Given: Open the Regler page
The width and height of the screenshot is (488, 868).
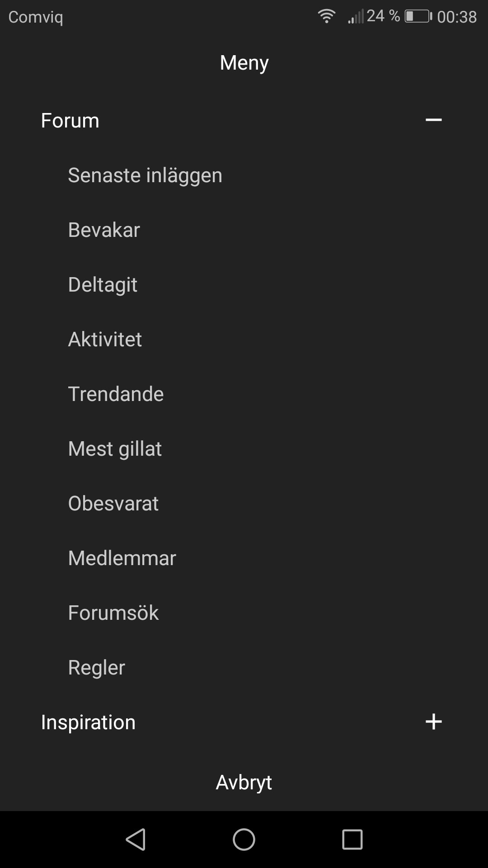Looking at the screenshot, I should pyautogui.click(x=96, y=668).
